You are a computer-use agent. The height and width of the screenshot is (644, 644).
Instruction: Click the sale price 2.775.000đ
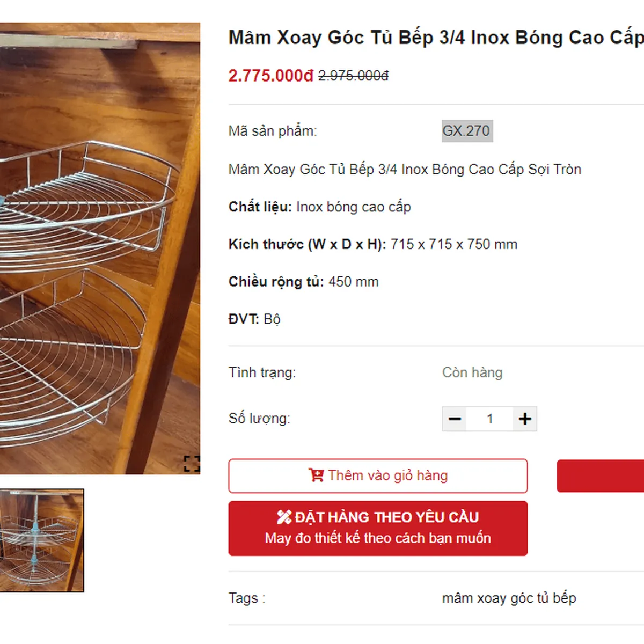click(270, 76)
